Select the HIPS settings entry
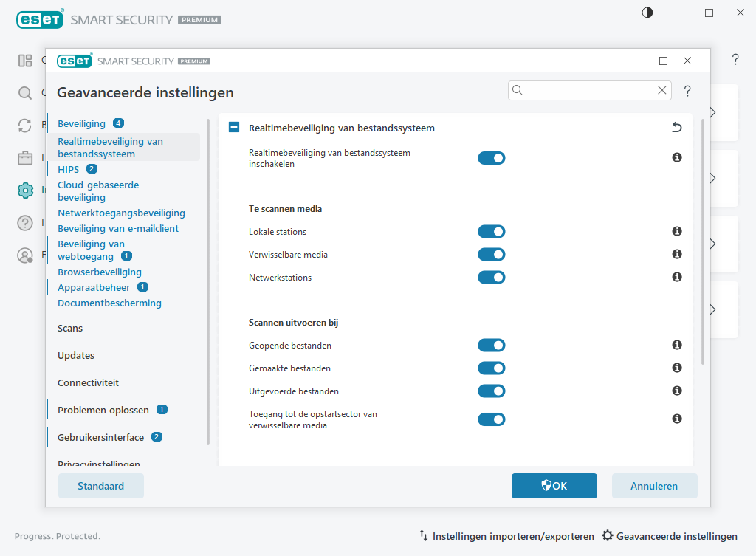 (67, 168)
